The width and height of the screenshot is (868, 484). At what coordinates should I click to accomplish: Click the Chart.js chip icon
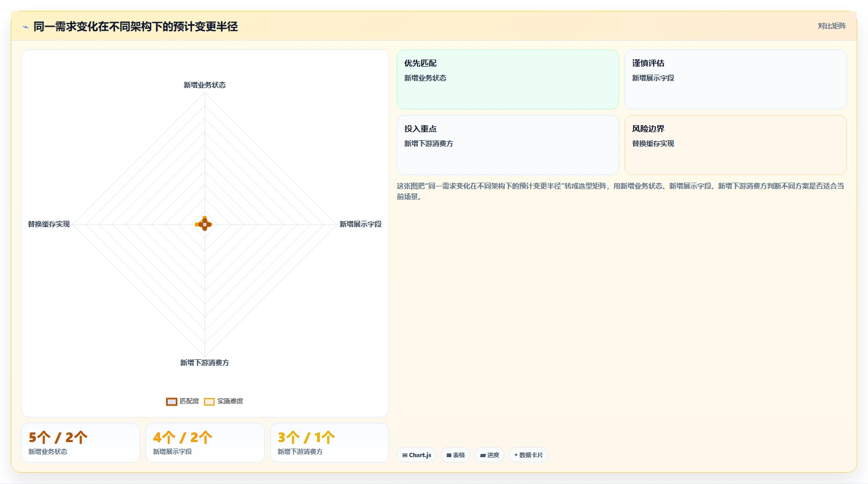click(405, 455)
